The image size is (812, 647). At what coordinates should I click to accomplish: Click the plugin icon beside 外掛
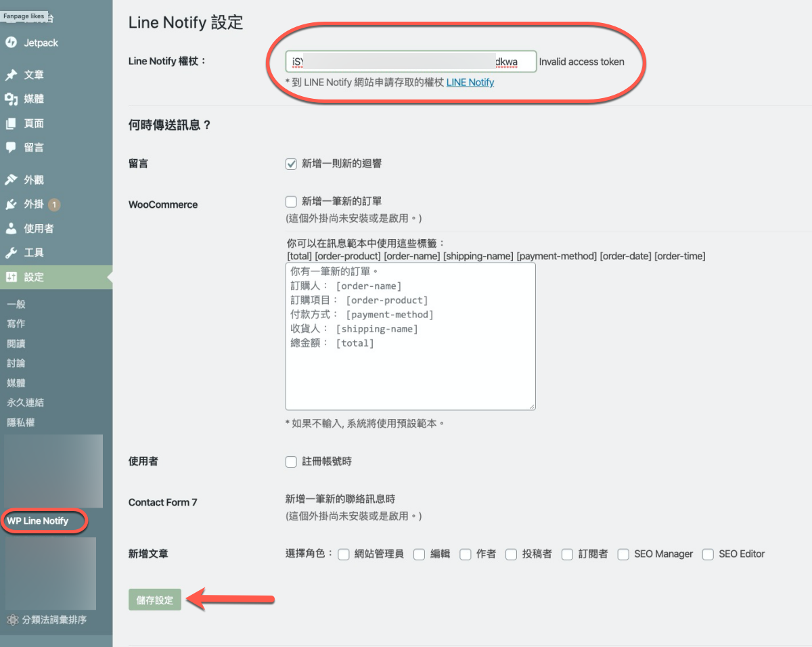[x=11, y=204]
